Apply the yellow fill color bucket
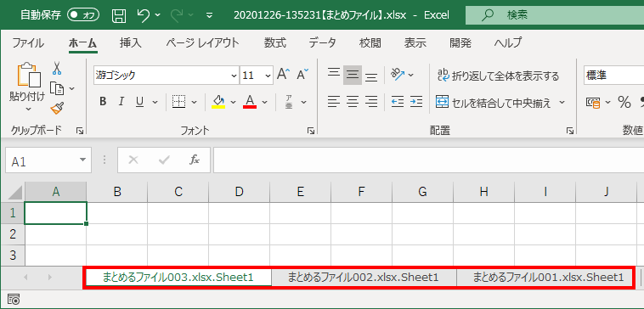644x309 pixels. [218, 102]
